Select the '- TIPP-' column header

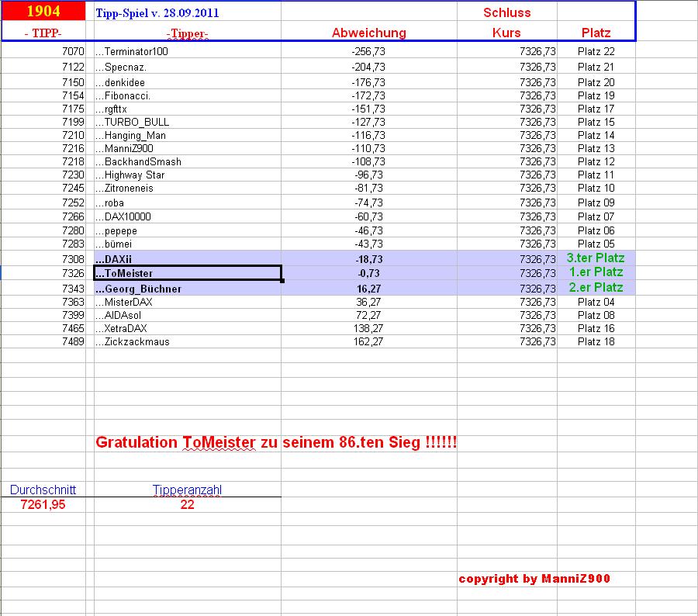click(x=43, y=33)
